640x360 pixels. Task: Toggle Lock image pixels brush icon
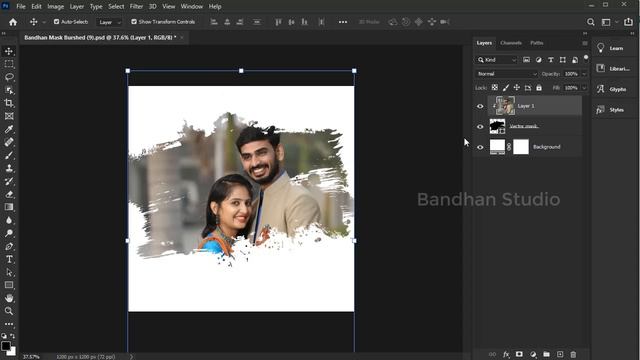click(506, 88)
